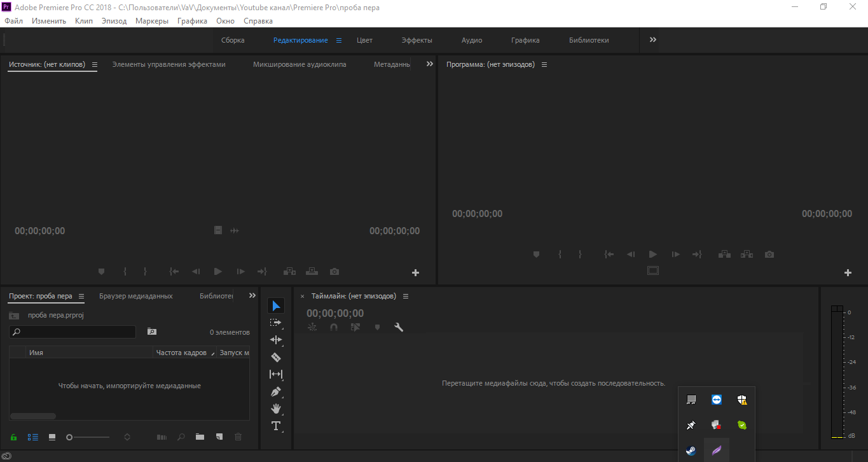Expand hidden workspaces with double chevron
The image size is (868, 462).
(x=653, y=39)
